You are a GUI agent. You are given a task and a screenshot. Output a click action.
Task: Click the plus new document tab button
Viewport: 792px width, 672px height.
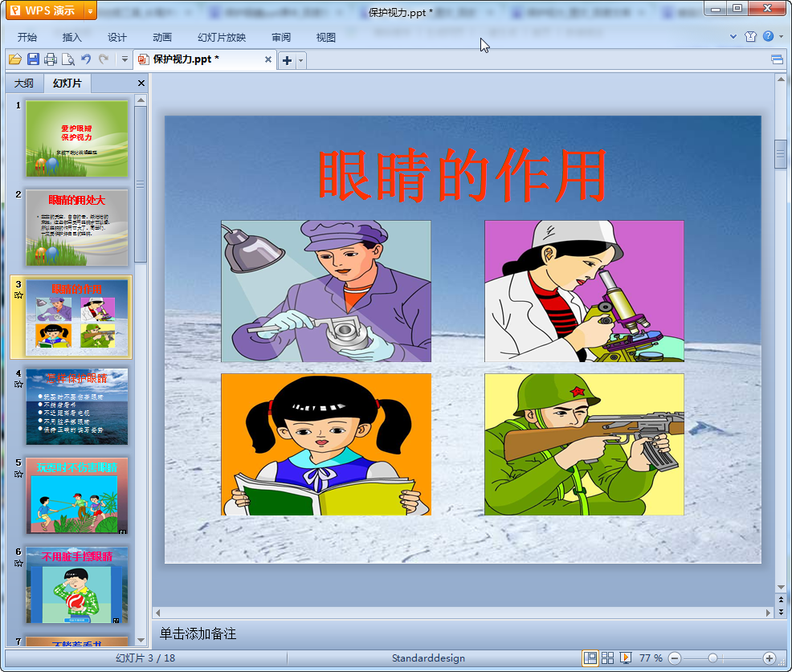pos(287,60)
